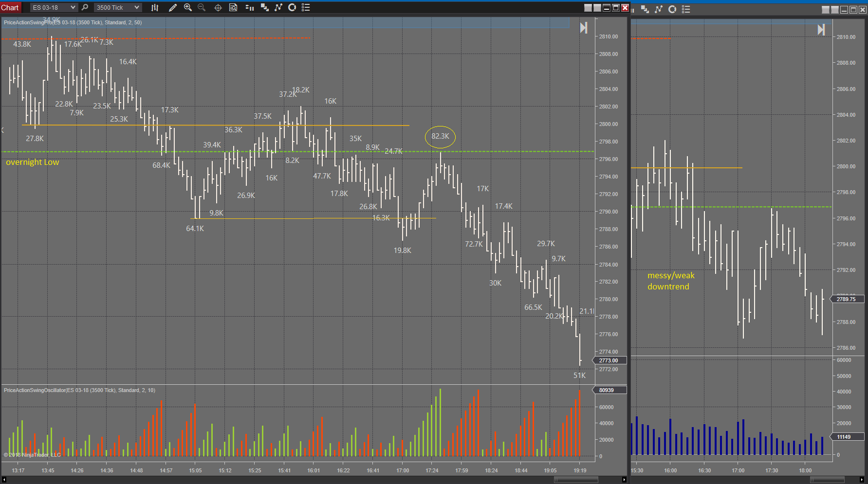
Task: Select the drawing tools pencil icon
Action: pyautogui.click(x=172, y=7)
